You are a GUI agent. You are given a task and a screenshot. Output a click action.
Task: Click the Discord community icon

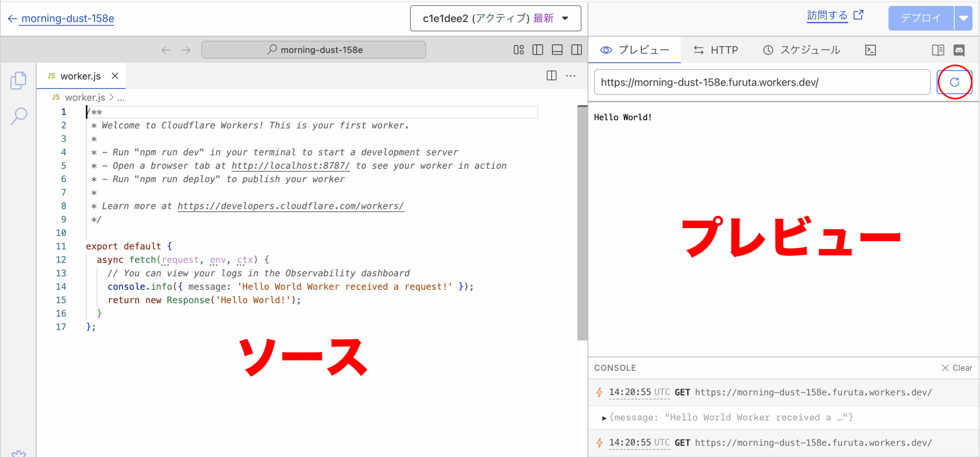point(959,50)
